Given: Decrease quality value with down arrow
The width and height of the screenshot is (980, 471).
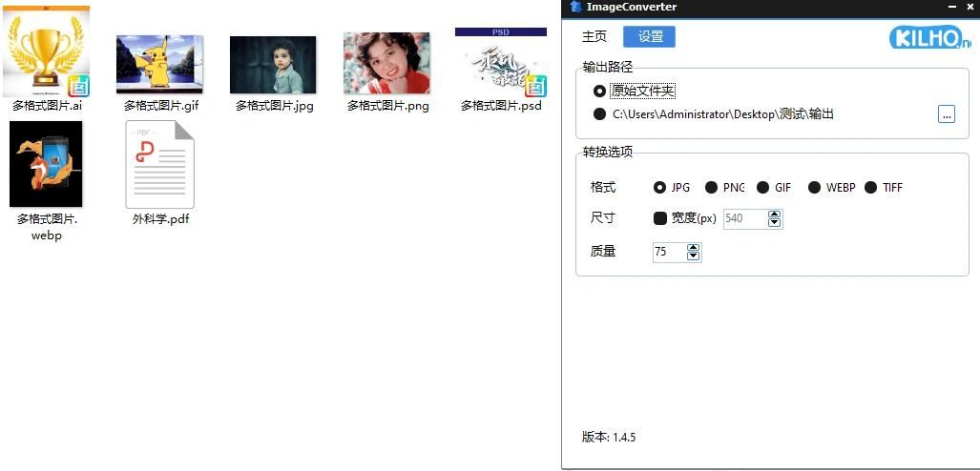Looking at the screenshot, I should click(694, 256).
